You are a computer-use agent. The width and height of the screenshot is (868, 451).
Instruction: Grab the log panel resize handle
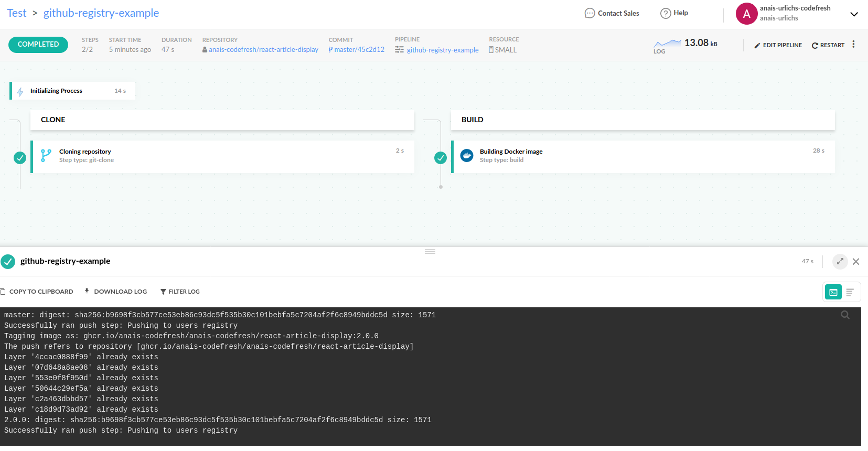click(x=430, y=252)
